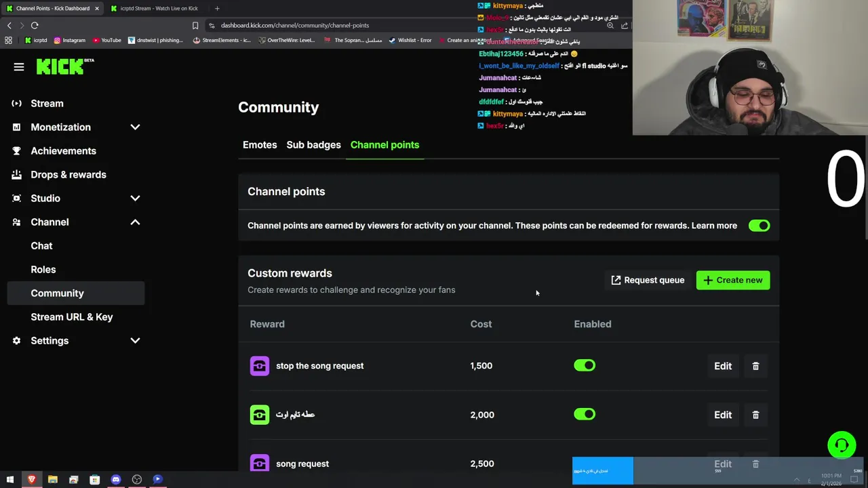Viewport: 868px width, 488px height.
Task: Edit the عطه تايم اوت reward
Action: (723, 415)
